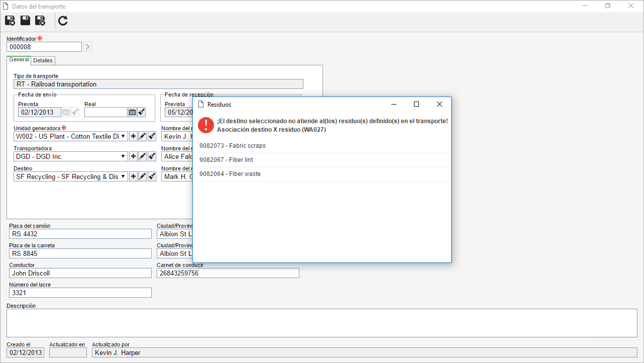This screenshot has height=363, width=644.
Task: Clear the Destino field with eraser icon
Action: (x=152, y=176)
